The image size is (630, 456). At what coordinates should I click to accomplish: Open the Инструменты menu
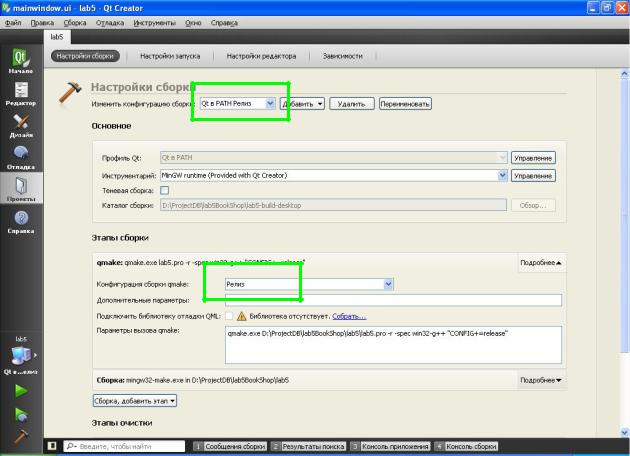[x=154, y=23]
